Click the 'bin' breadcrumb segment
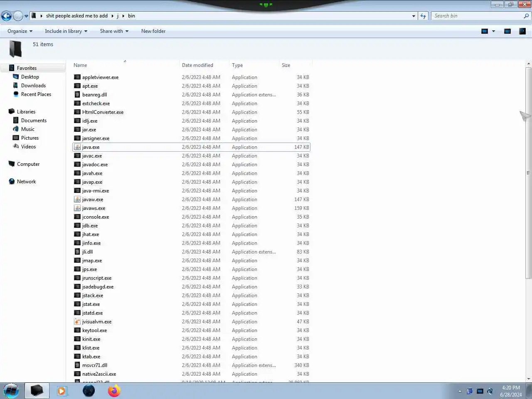 tap(131, 16)
